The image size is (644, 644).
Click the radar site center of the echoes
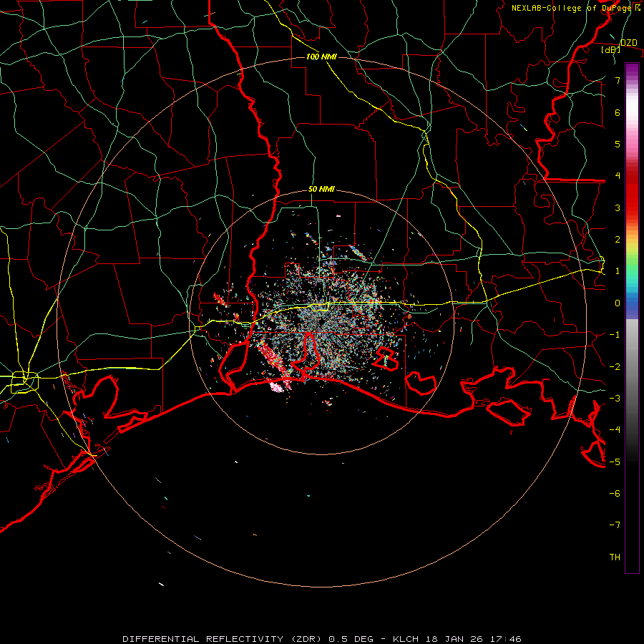click(321, 321)
